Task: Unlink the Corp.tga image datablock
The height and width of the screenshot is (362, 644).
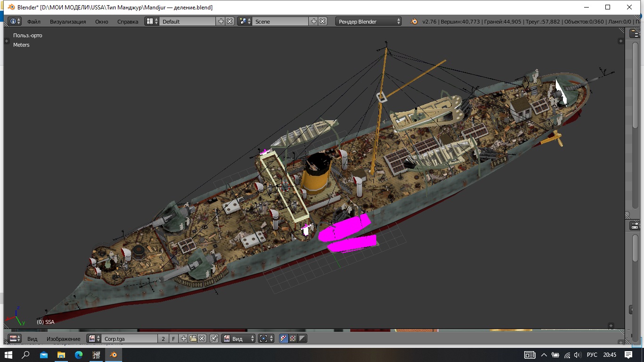Action: click(202, 338)
